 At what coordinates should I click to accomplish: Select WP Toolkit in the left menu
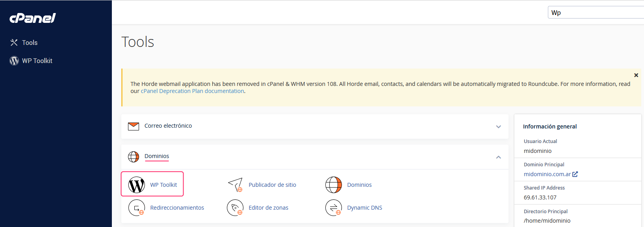point(37,61)
